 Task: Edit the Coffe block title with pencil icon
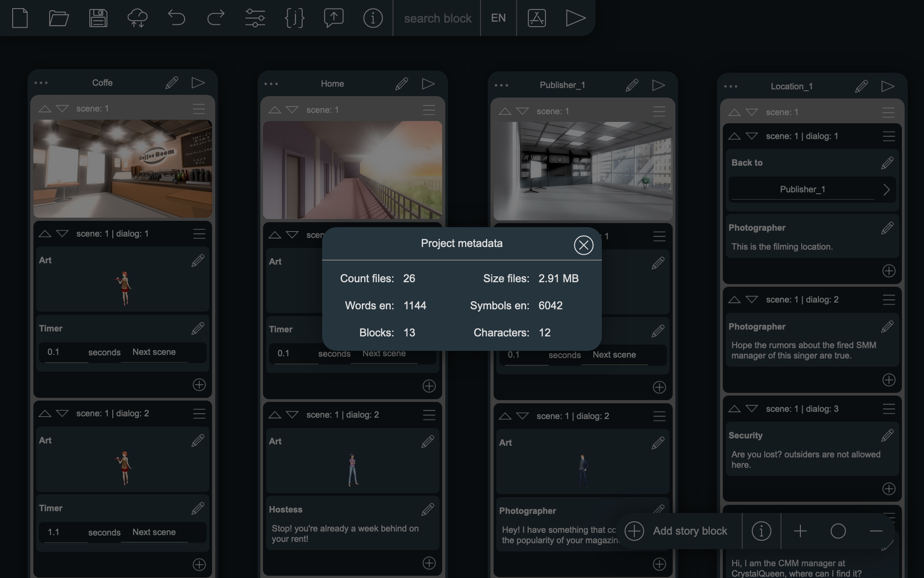click(171, 83)
